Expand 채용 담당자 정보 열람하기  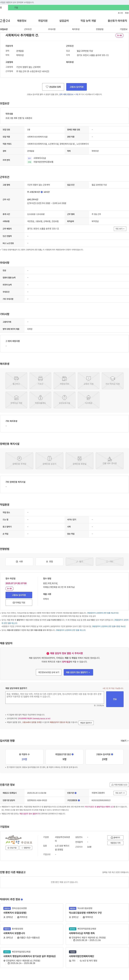click(x=78, y=672)
